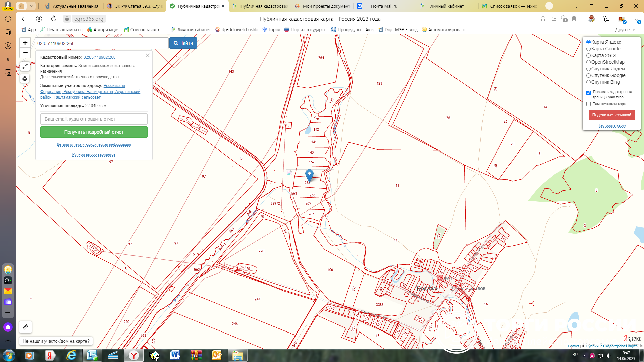Open the parcel address link

click(90, 92)
